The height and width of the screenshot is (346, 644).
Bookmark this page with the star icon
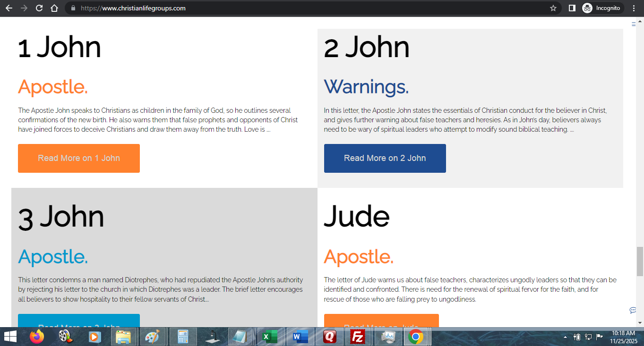553,8
